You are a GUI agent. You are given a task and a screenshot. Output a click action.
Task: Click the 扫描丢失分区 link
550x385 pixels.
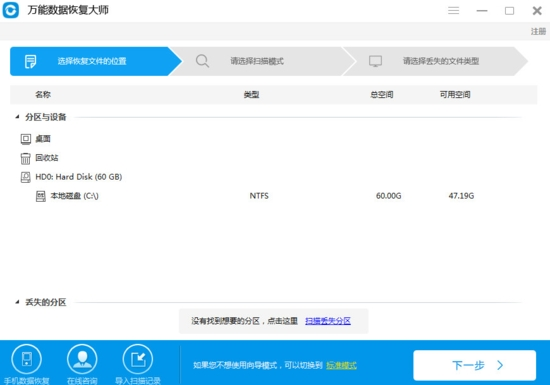click(328, 321)
